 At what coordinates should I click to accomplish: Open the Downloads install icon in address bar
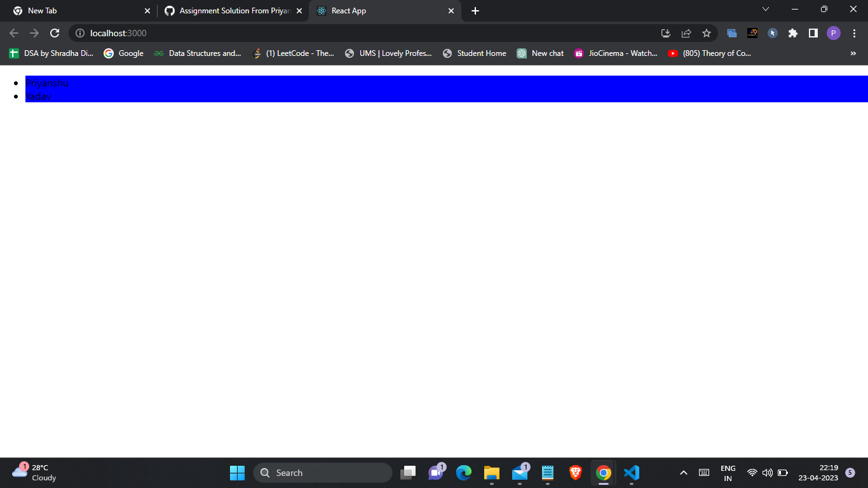[665, 33]
